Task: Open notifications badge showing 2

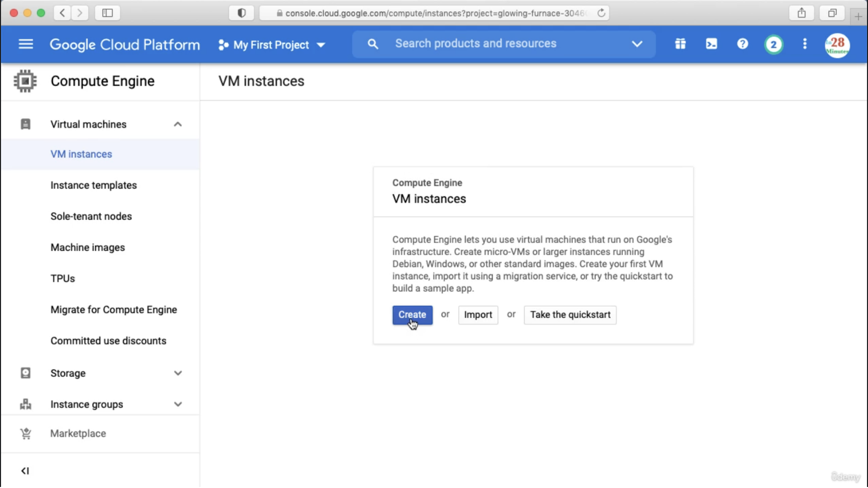Action: pyautogui.click(x=774, y=45)
